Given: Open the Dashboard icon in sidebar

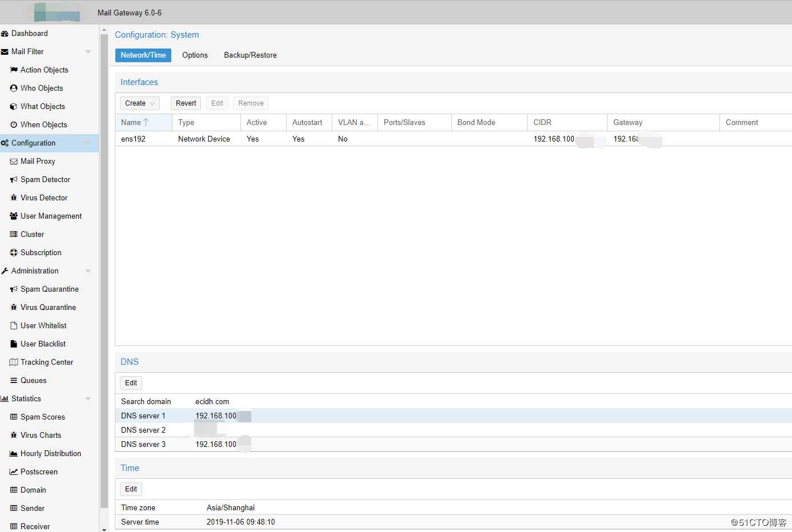Looking at the screenshot, I should (5, 34).
